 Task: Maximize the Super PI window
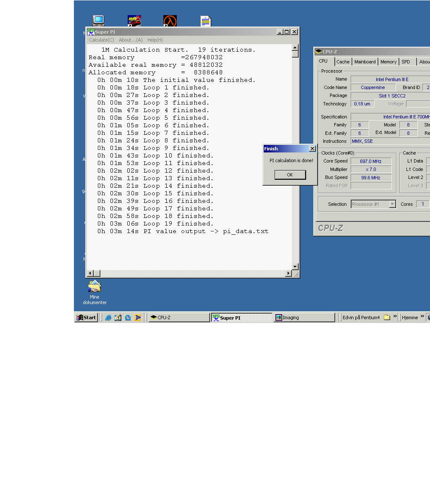pyautogui.click(x=287, y=31)
